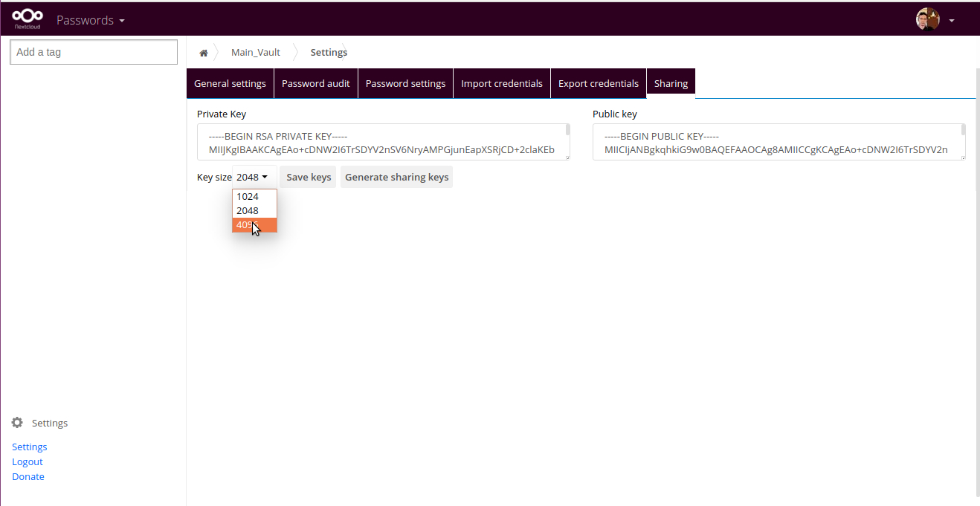Click the Logout link in the sidebar
Image resolution: width=980 pixels, height=506 pixels.
[x=28, y=461]
